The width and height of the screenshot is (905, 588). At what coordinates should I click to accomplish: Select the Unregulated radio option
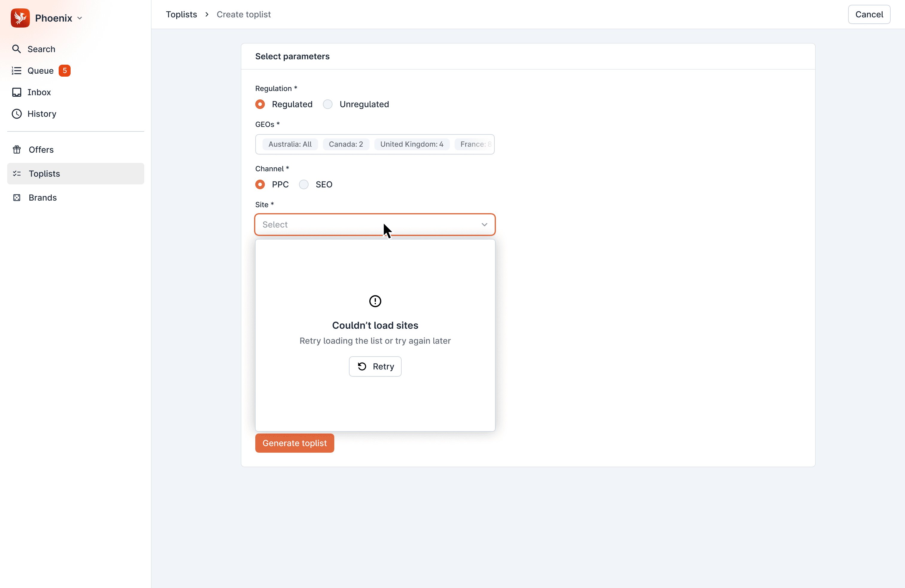[x=328, y=104]
